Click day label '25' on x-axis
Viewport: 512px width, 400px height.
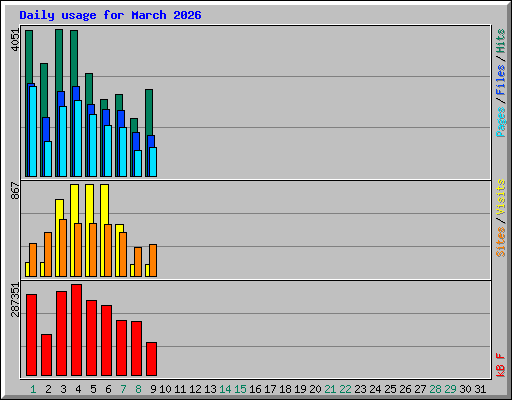[x=390, y=389]
